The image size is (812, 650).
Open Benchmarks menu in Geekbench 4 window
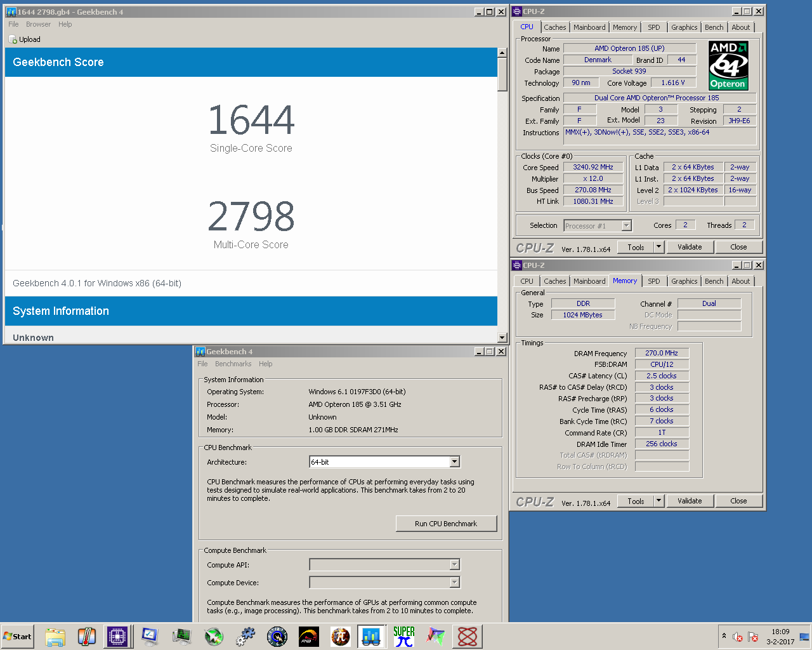tap(233, 364)
